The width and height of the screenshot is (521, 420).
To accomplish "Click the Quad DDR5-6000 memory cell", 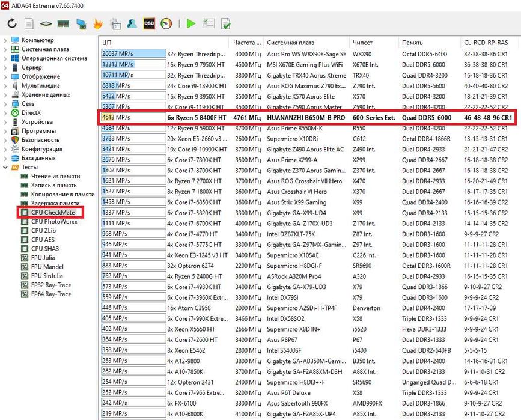I will tap(427, 118).
